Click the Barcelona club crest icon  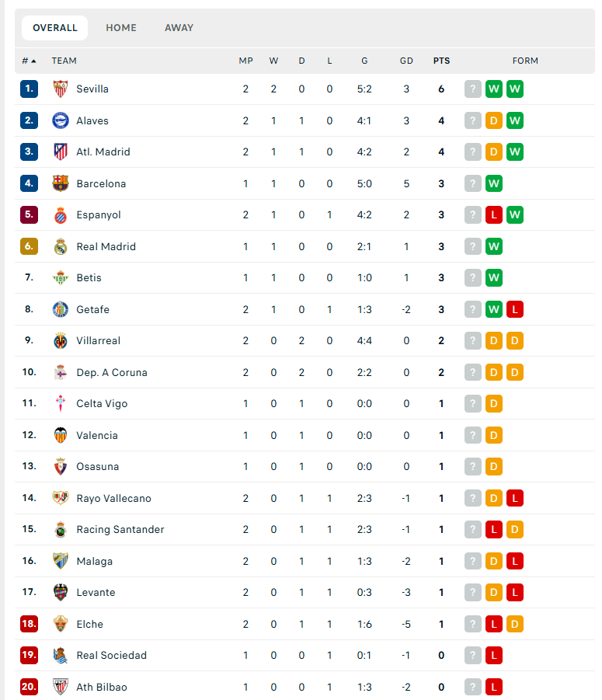pyautogui.click(x=61, y=183)
